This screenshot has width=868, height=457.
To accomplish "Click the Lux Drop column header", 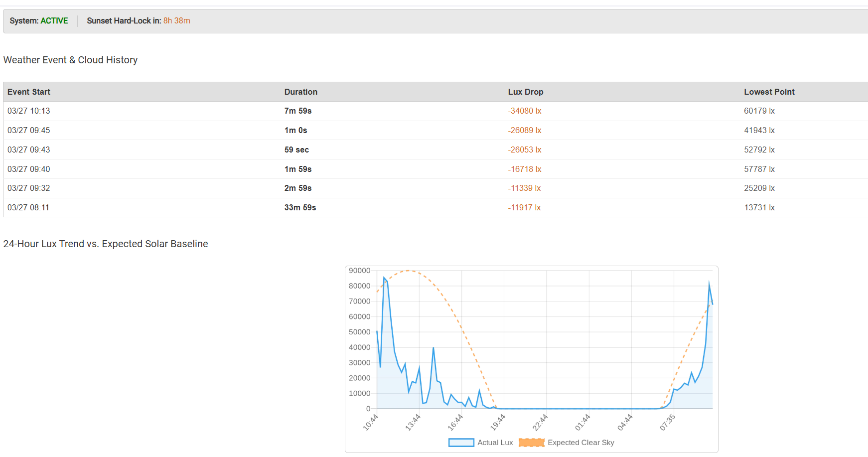I will (x=525, y=92).
